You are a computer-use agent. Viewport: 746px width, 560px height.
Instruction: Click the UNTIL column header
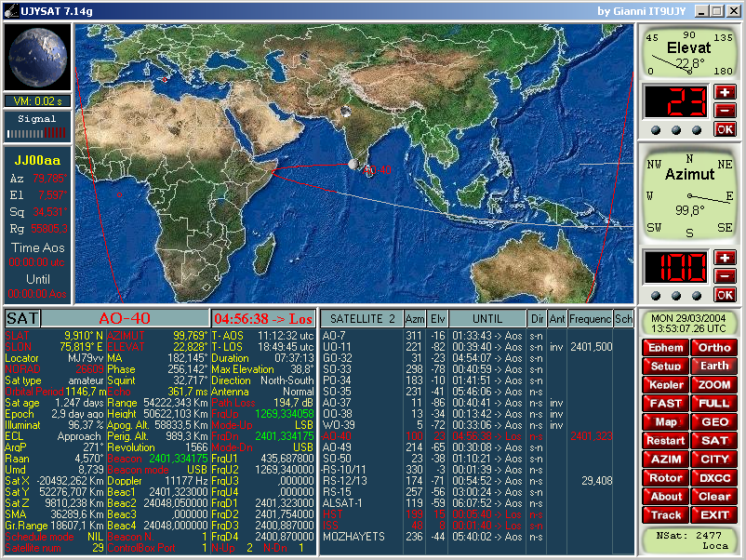487,319
